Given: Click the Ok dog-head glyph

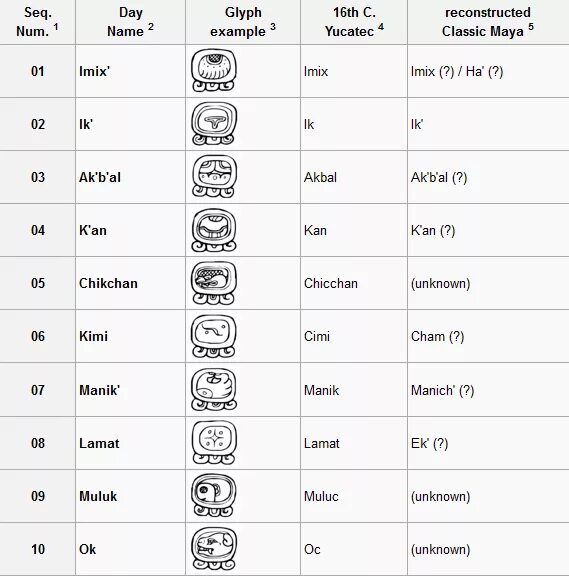Looking at the screenshot, I should click(214, 549).
